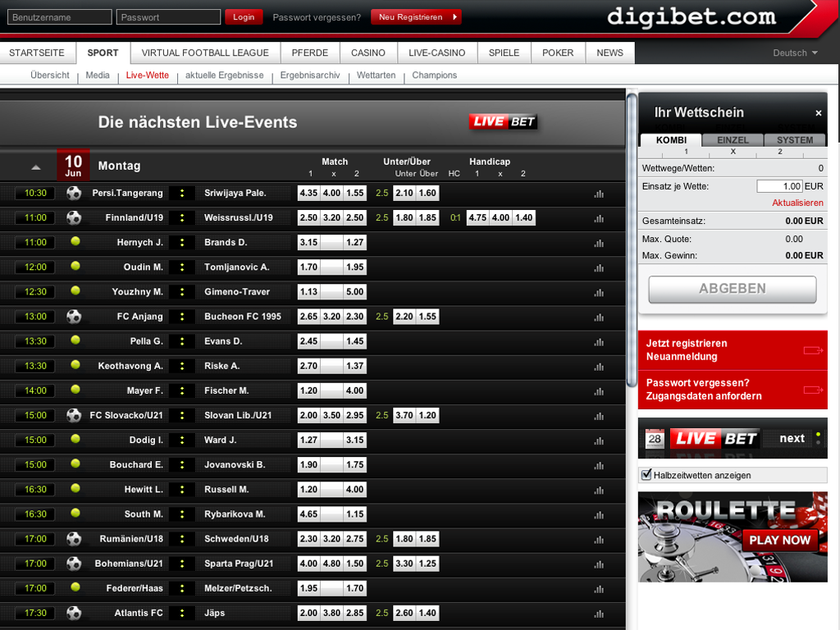Viewport: 840px width, 630px height.
Task: Open Passwort vergessen? link in header
Action: 317,18
